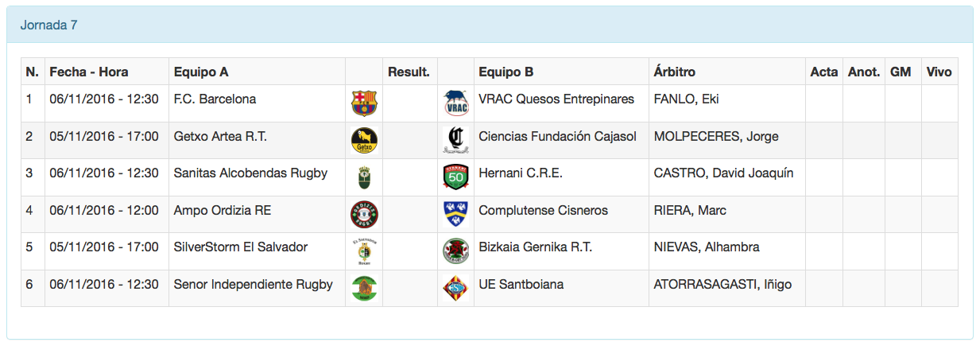Click the Fecha - Hora column header

point(89,72)
